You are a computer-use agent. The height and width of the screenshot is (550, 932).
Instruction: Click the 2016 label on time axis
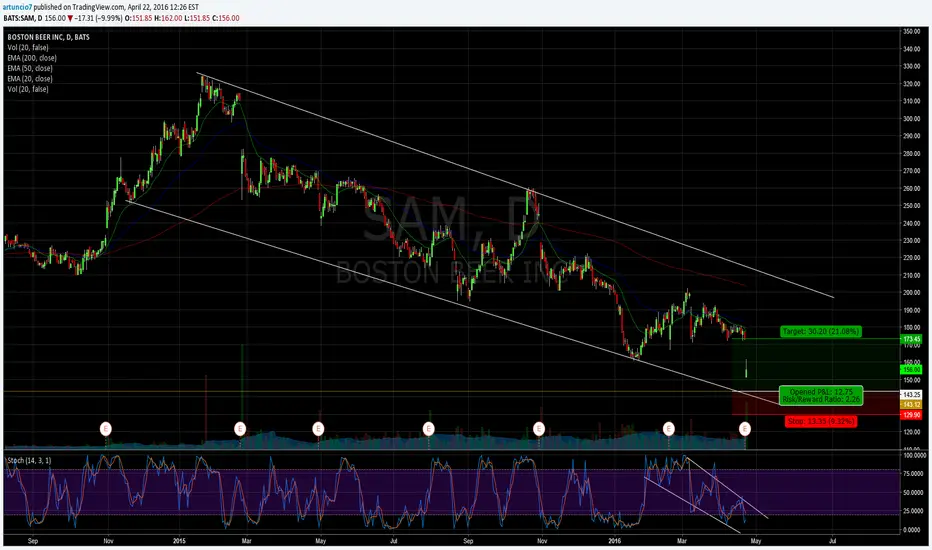615,541
